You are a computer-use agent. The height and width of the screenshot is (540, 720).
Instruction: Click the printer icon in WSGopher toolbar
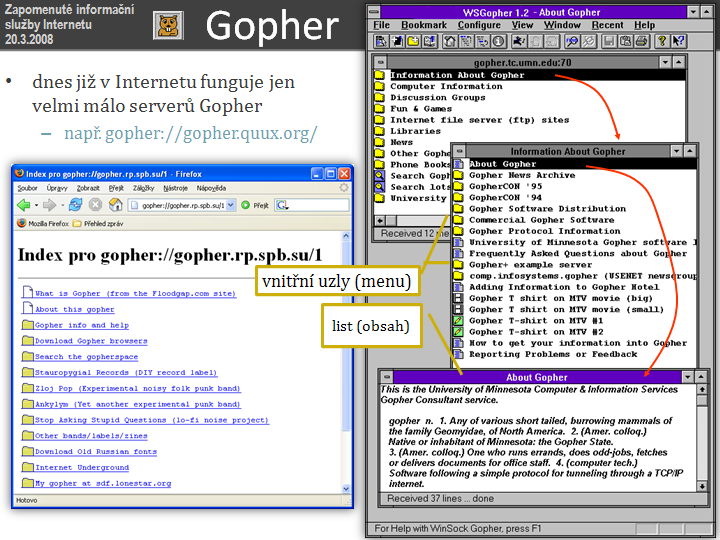[x=642, y=41]
